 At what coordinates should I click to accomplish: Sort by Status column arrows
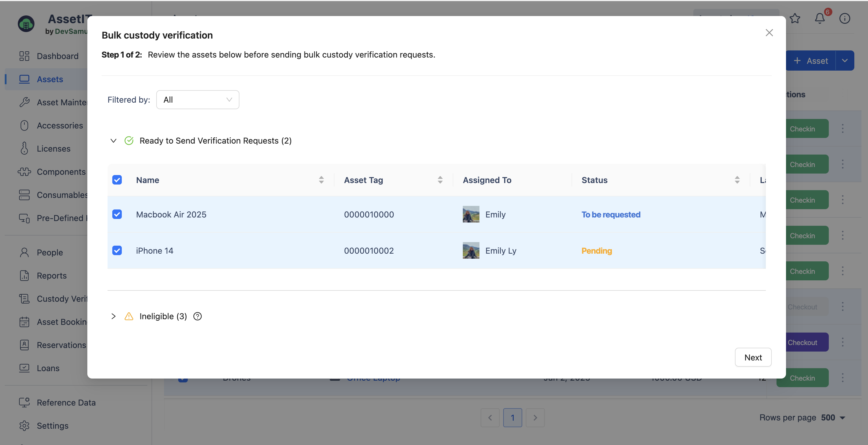tap(737, 180)
